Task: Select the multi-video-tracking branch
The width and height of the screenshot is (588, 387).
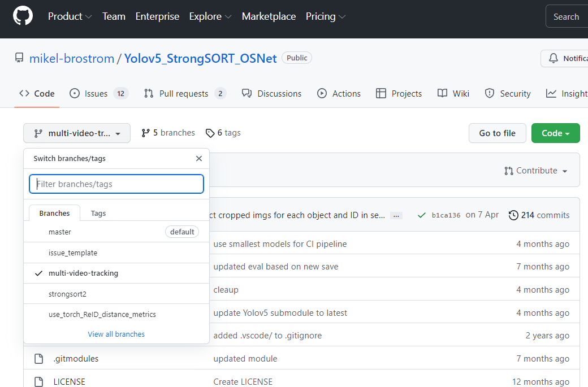Action: pos(116,273)
